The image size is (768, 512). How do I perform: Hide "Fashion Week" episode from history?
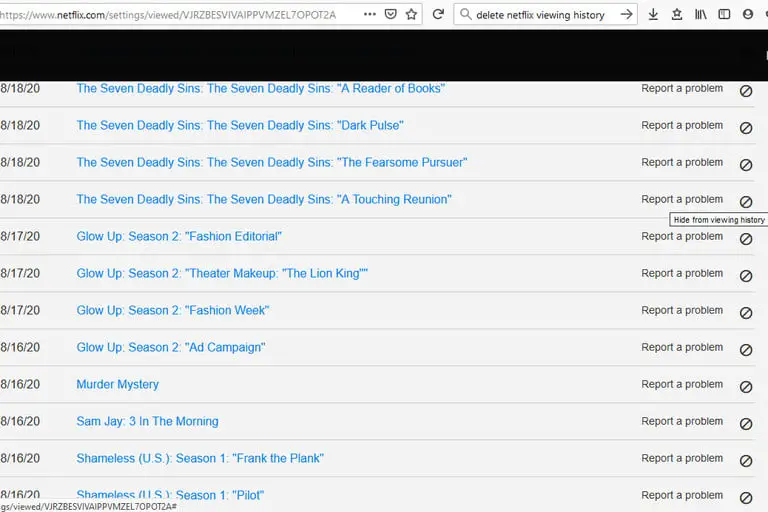click(745, 313)
